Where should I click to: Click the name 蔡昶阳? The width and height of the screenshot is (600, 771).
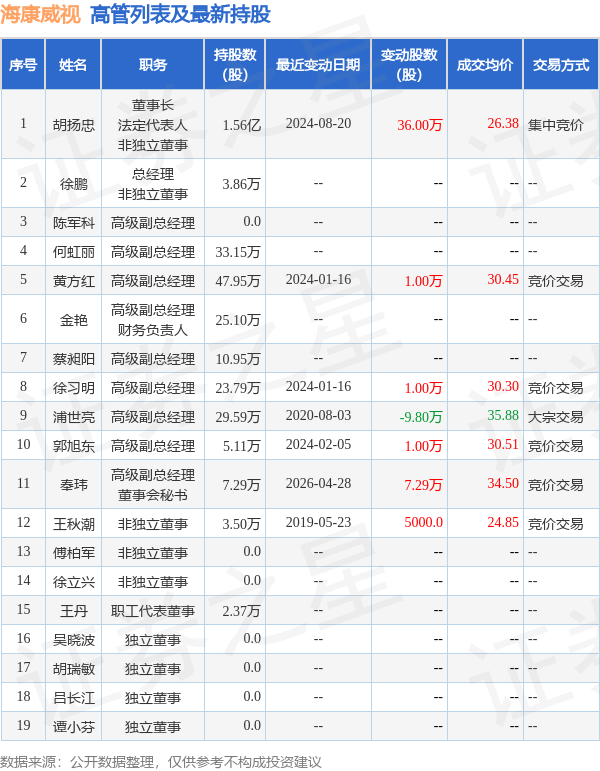[x=74, y=359]
